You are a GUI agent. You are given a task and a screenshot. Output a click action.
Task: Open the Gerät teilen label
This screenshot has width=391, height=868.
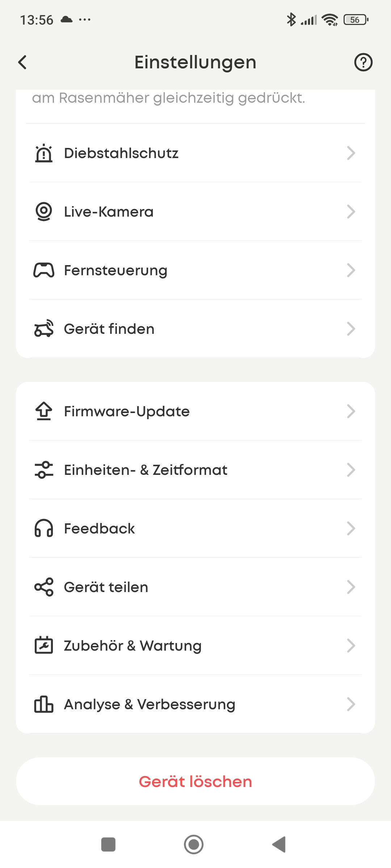tap(106, 587)
